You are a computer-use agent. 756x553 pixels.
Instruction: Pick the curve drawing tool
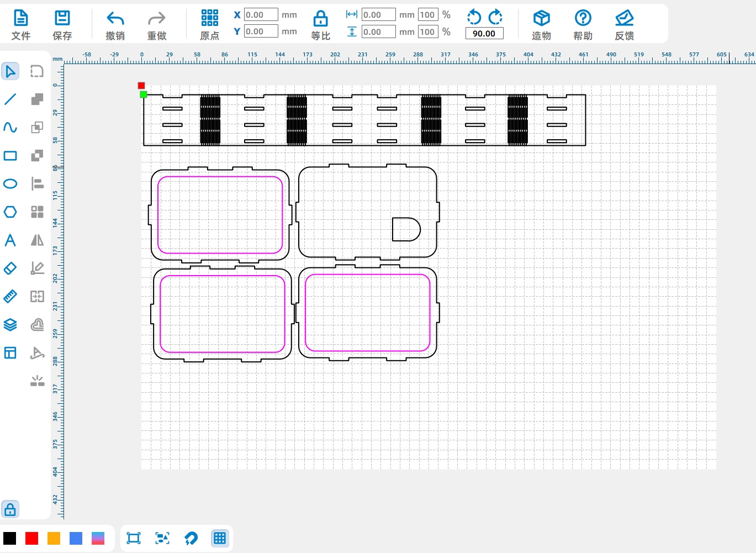[x=10, y=128]
